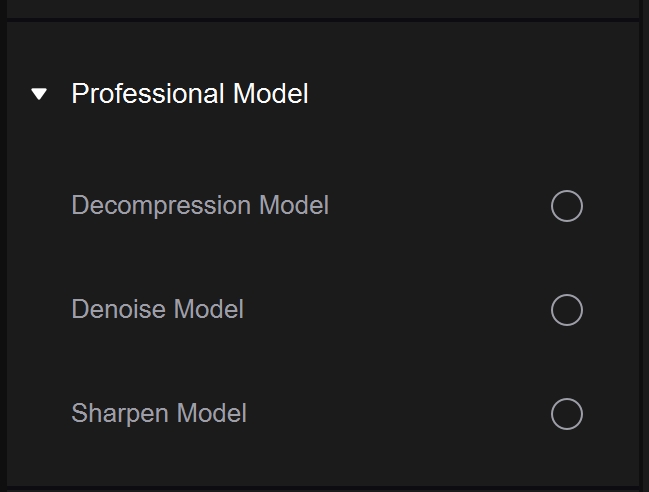649x492 pixels.
Task: Choose the Sharpen Model radio button
Action: click(x=566, y=414)
